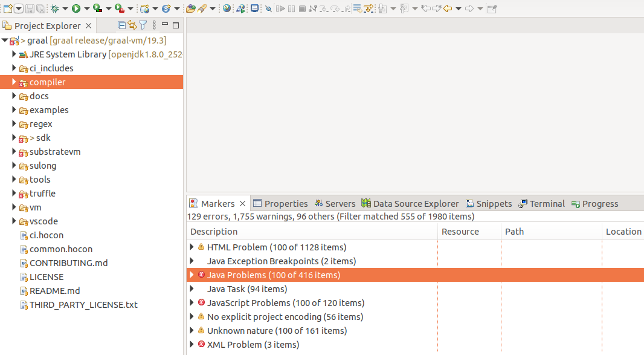Collapse the graal project root node
This screenshot has width=644, height=355.
[x=5, y=41]
